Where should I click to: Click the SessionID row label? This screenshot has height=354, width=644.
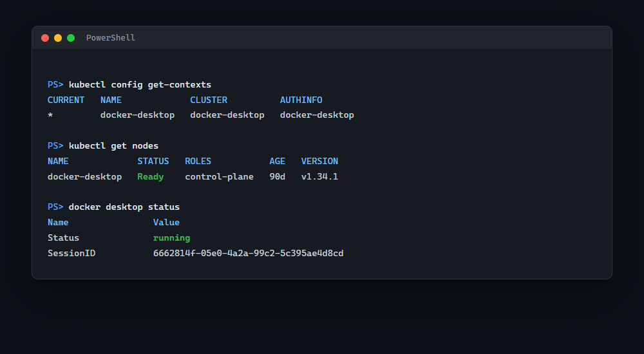71,253
